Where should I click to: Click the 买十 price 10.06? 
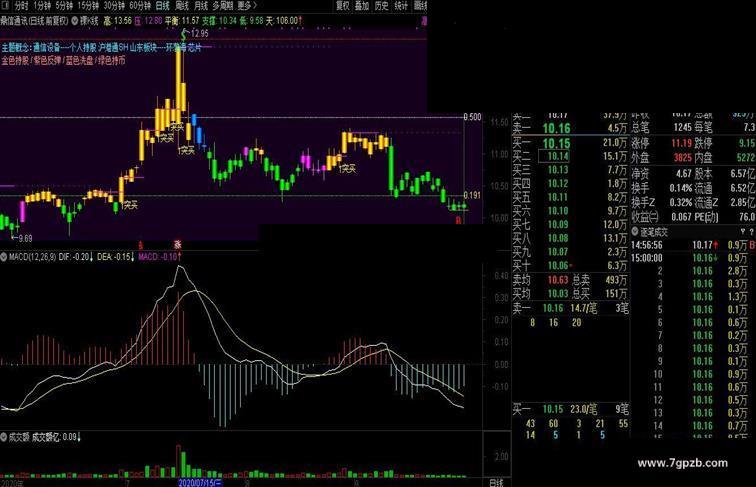click(558, 265)
